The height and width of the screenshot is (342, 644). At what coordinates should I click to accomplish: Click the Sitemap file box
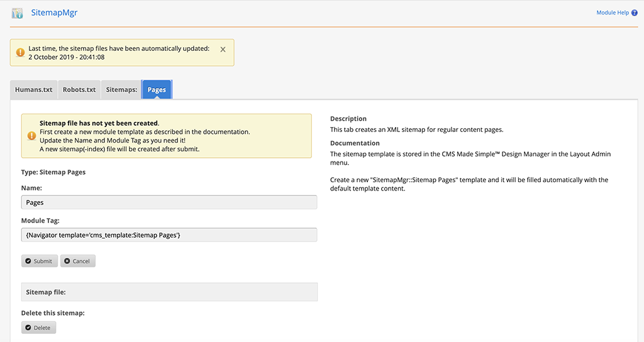point(169,292)
